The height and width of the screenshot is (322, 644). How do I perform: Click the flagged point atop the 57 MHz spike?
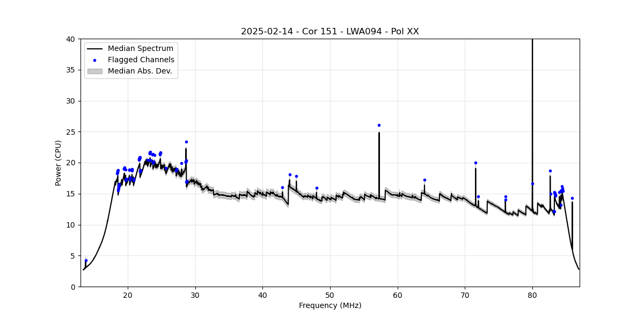[x=379, y=125]
